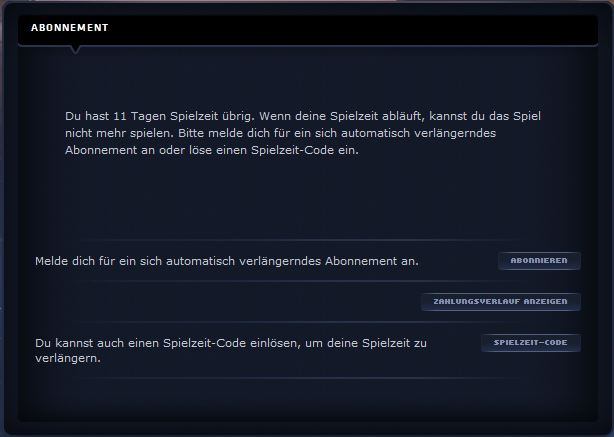This screenshot has height=437, width=614.
Task: Click the small pointer arrow beneath ABONNEMENT
Action: tap(75, 50)
